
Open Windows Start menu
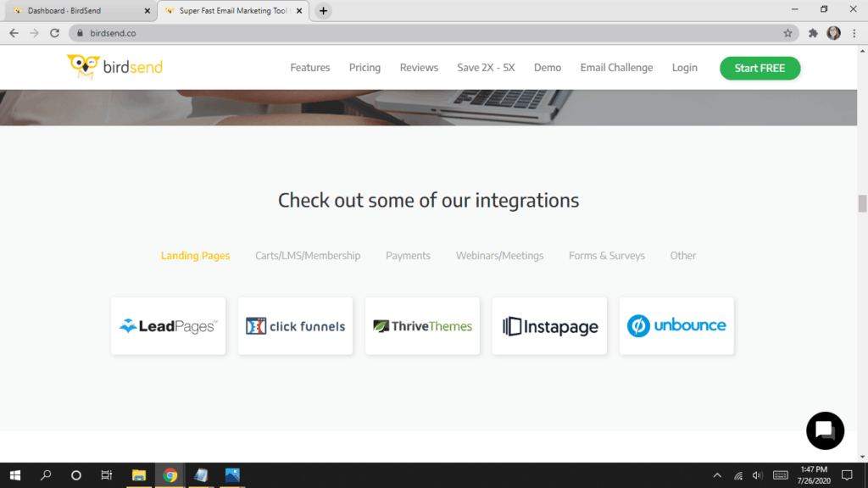[15, 475]
